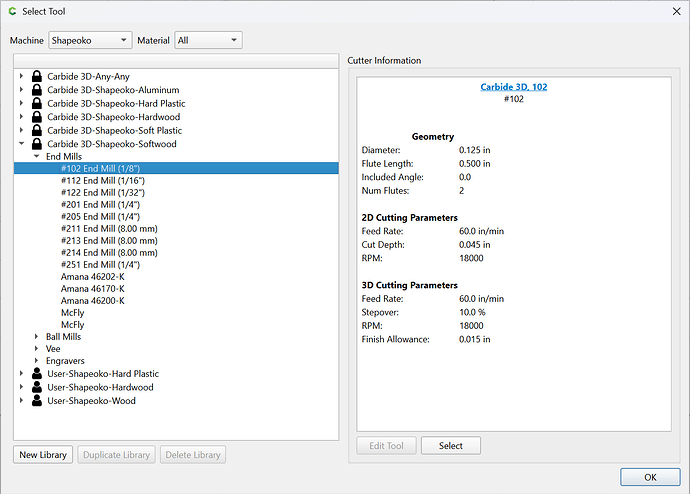Image resolution: width=690 pixels, height=494 pixels.
Task: Expand the Carbide 3D-Shapeoko-Hard Plastic library
Action: pyautogui.click(x=21, y=103)
